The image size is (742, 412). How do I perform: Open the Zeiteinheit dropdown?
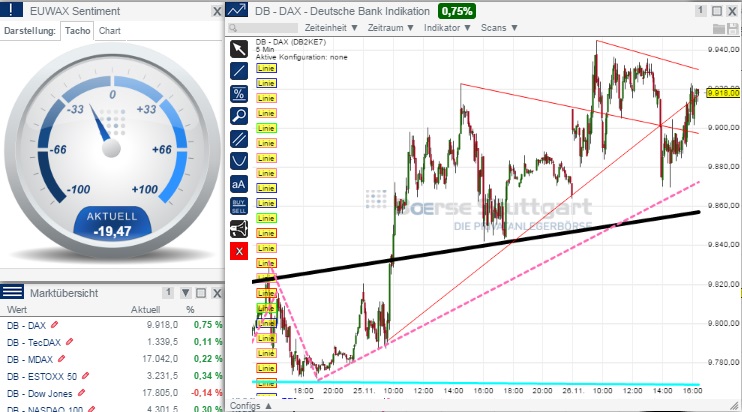[331, 28]
